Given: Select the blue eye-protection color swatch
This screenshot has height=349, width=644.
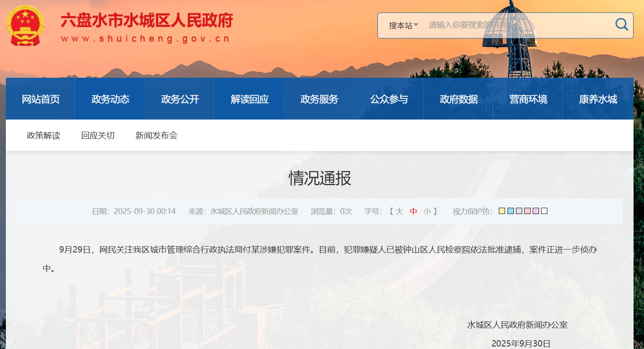Looking at the screenshot, I should point(511,211).
